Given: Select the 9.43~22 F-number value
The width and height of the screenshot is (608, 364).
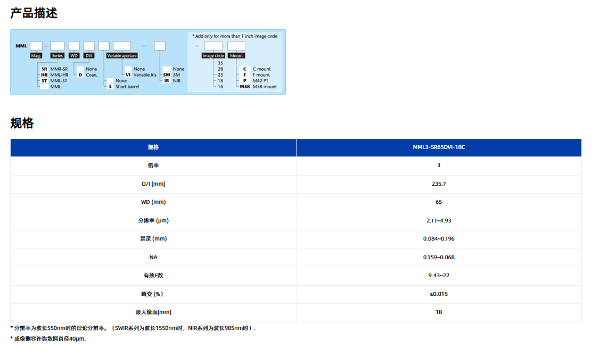Looking at the screenshot, I should [x=439, y=276].
